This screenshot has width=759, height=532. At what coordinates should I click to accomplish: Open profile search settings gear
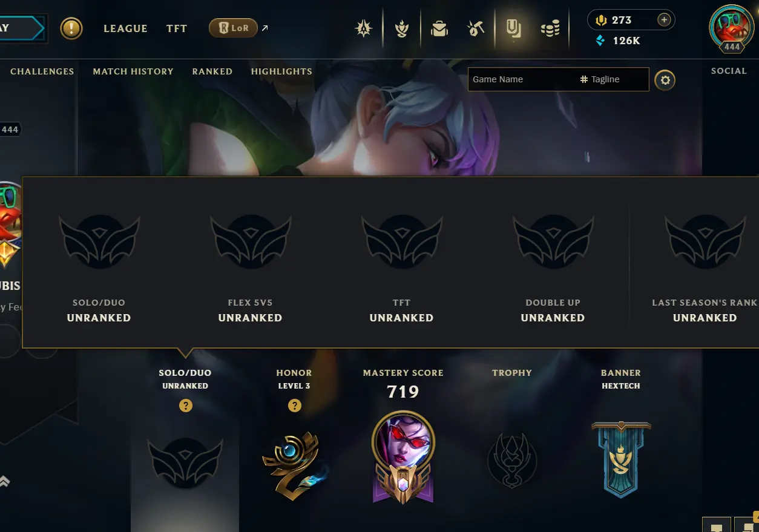tap(665, 80)
